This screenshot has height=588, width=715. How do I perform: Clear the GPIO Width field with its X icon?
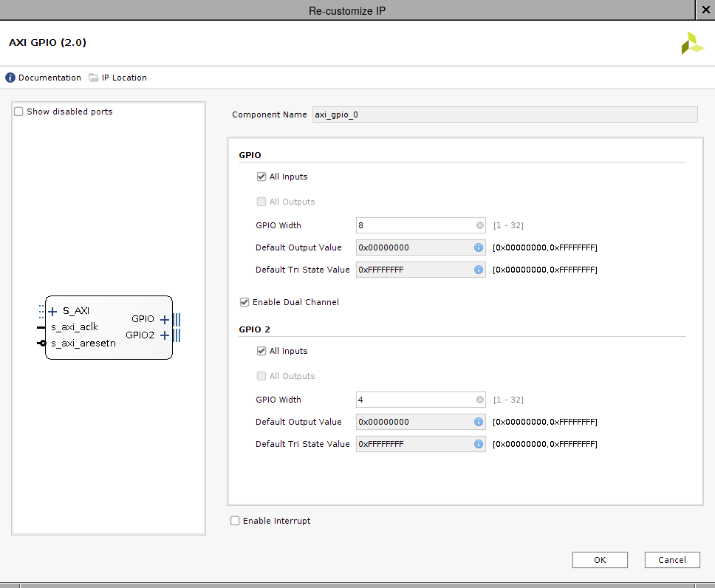pos(479,225)
